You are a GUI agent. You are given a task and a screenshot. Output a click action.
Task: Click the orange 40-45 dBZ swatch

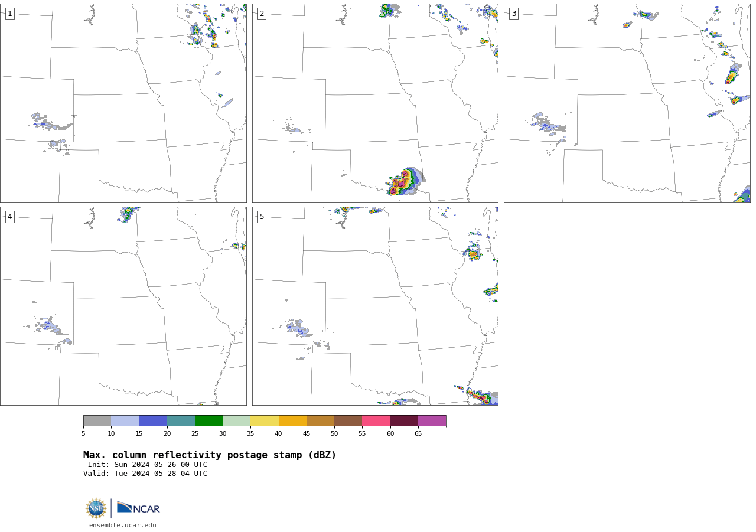pos(292,420)
